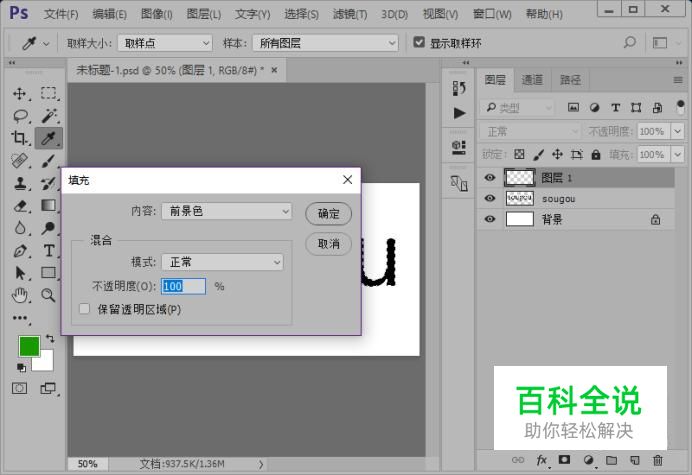Open 内容 前景色 dropdown
The width and height of the screenshot is (692, 475).
coord(226,211)
